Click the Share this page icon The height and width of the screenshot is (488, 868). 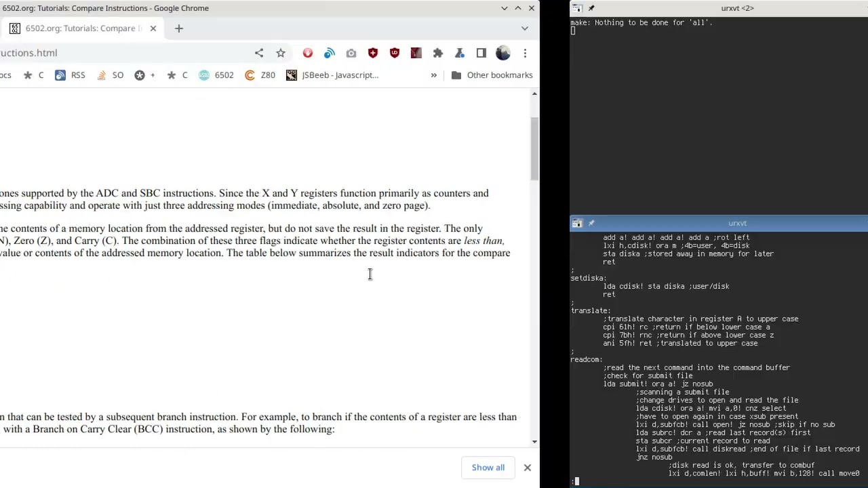pyautogui.click(x=259, y=53)
